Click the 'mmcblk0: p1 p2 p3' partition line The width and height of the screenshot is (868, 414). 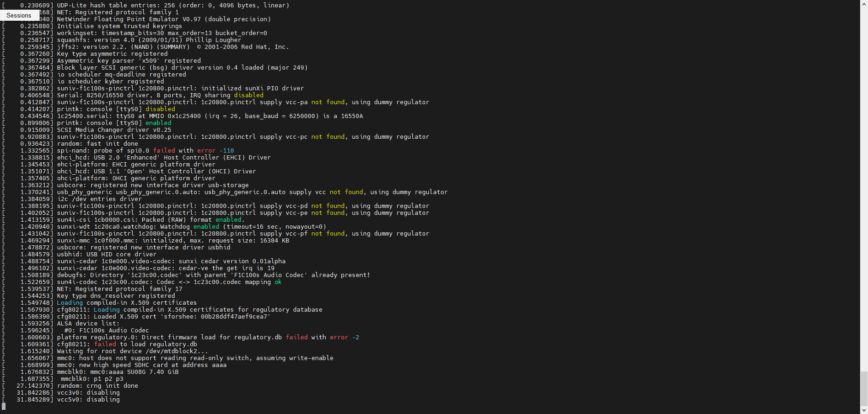point(92,379)
